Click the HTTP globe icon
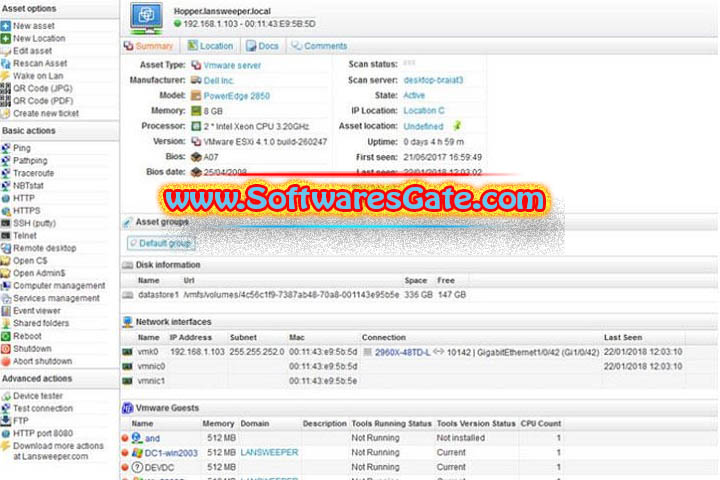Viewport: 720px width, 480px height. [6, 198]
